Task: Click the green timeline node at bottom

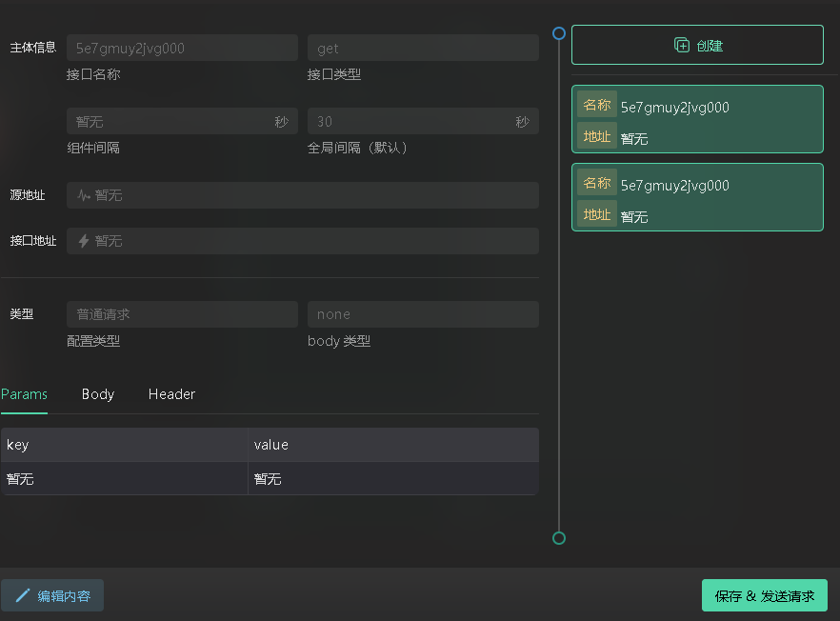Action: 559,538
